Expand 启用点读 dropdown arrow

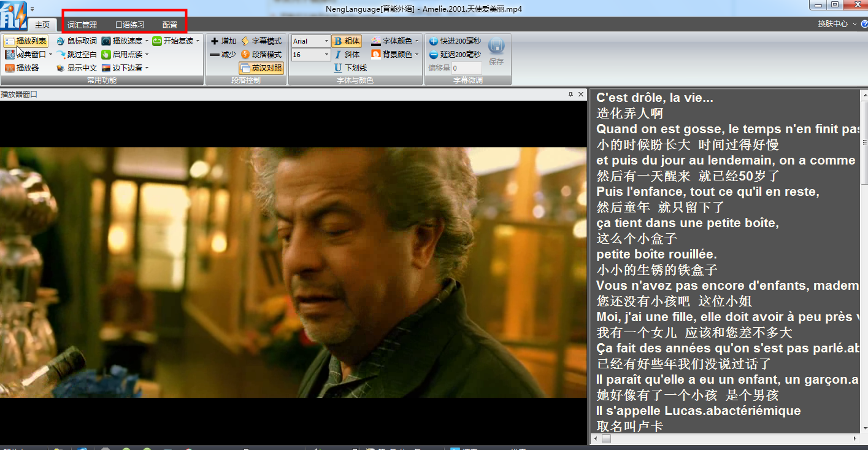tap(147, 55)
